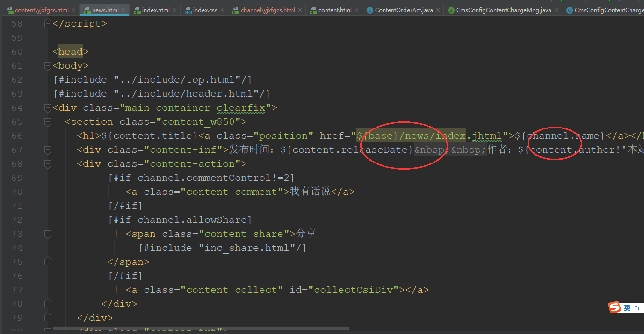The height and width of the screenshot is (334, 644).
Task: Collapse the fold marker at line 58 </script>
Action: click(x=48, y=23)
